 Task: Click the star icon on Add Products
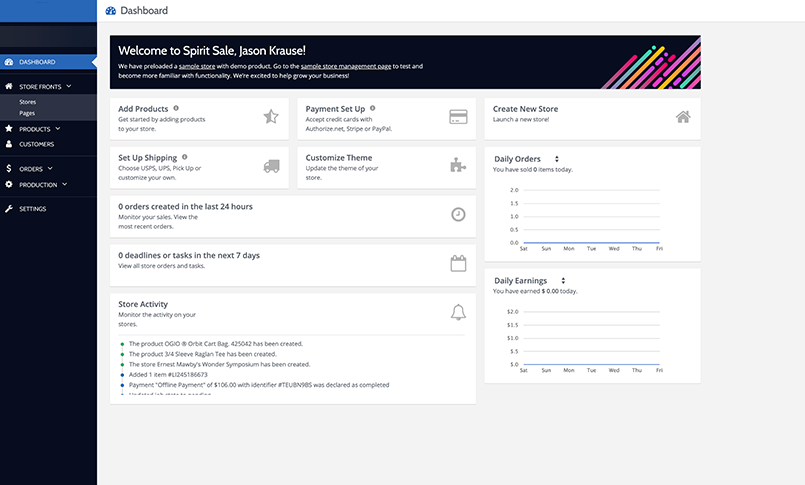tap(270, 117)
